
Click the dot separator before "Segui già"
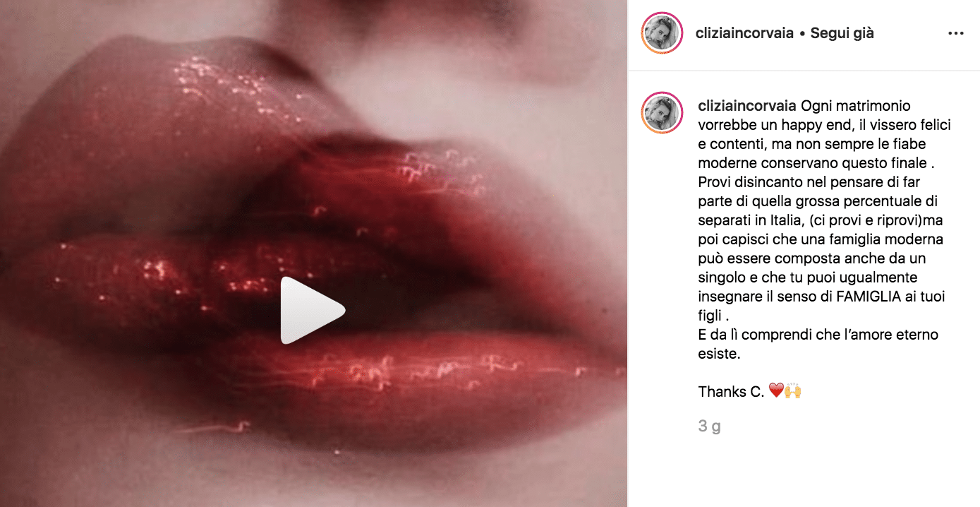(802, 33)
